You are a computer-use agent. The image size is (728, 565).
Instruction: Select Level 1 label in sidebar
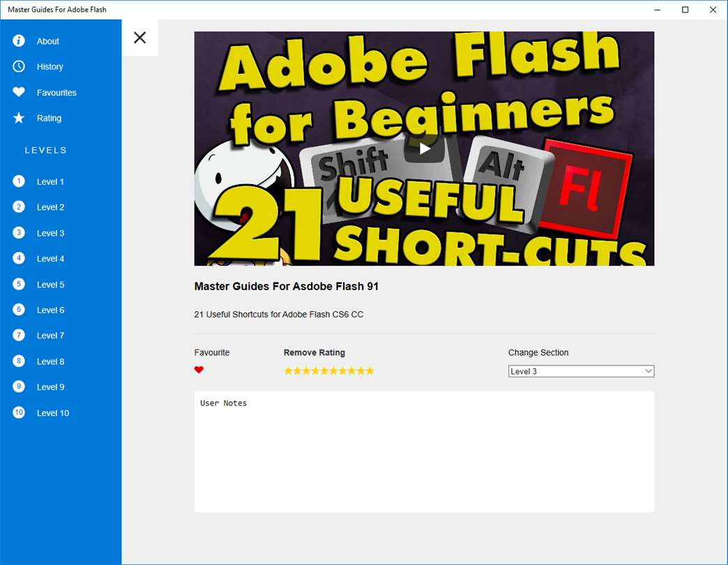pos(50,181)
